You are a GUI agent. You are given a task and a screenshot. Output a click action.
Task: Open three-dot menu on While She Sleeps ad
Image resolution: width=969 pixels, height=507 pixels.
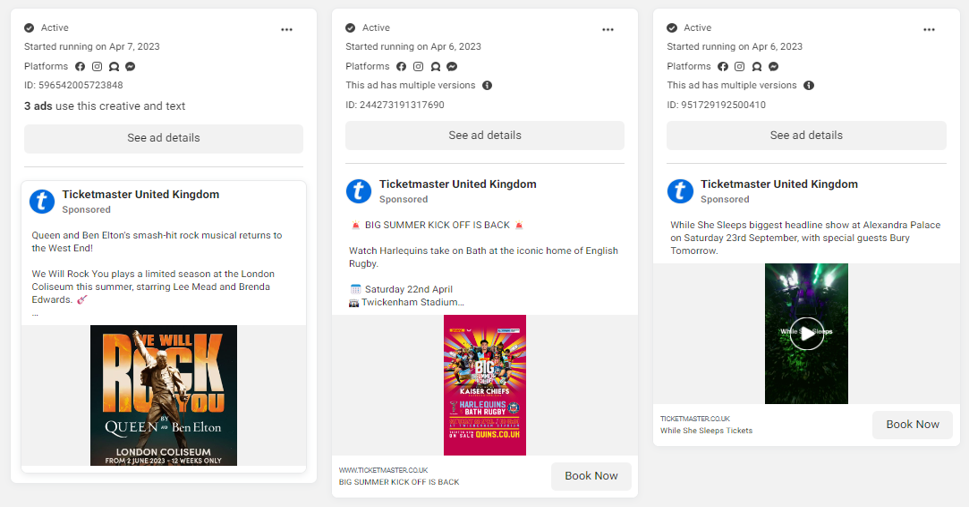pos(929,30)
